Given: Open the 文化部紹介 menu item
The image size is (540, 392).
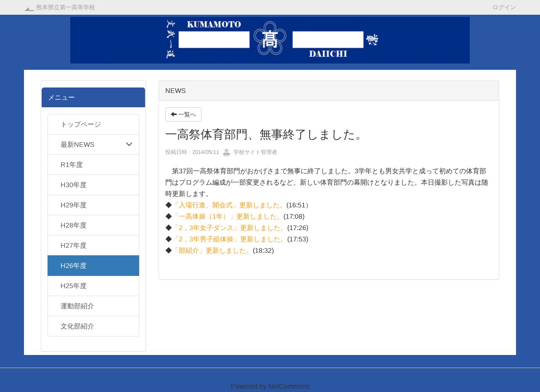Looking at the screenshot, I should 93,326.
